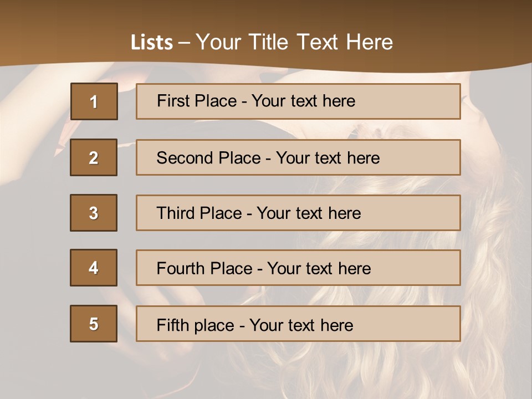
Task: Click the words "Fifth place"
Action: (194, 325)
